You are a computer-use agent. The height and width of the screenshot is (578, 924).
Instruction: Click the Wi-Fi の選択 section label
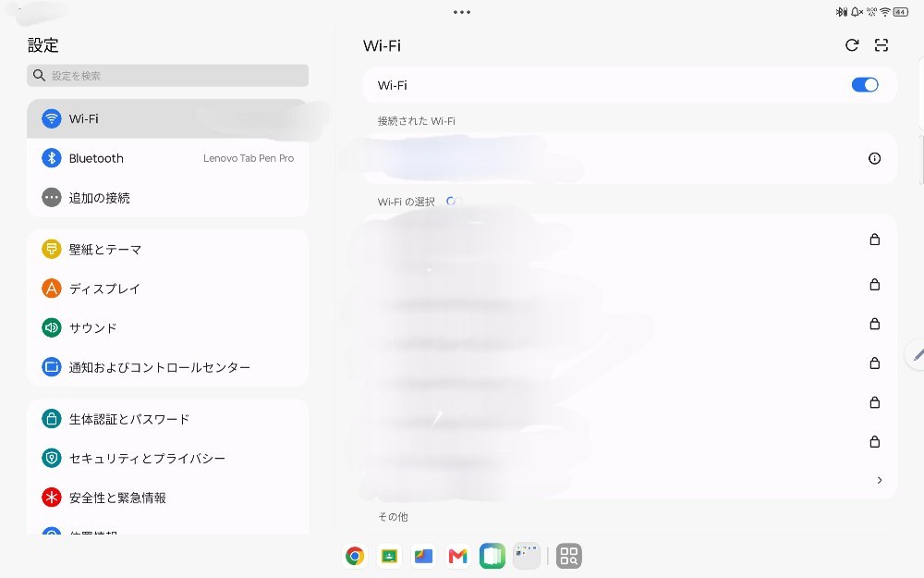pyautogui.click(x=406, y=202)
